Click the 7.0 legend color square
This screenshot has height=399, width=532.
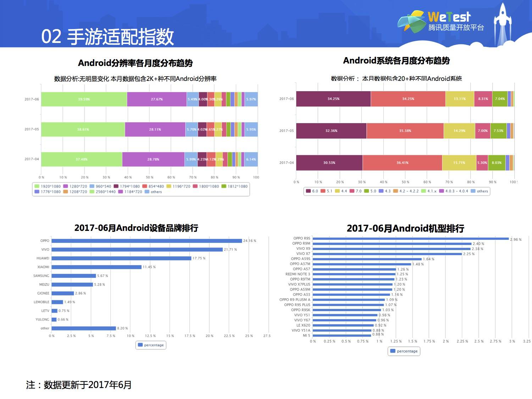352,191
